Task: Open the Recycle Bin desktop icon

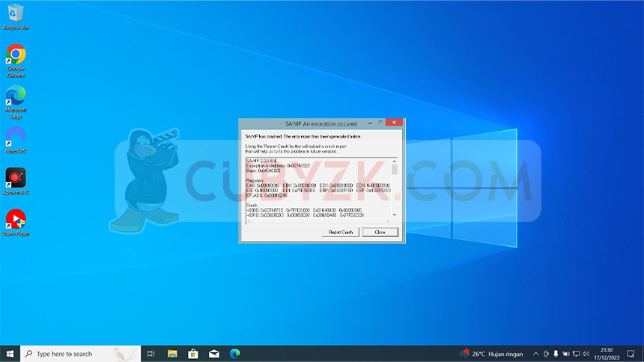Action: tap(16, 16)
